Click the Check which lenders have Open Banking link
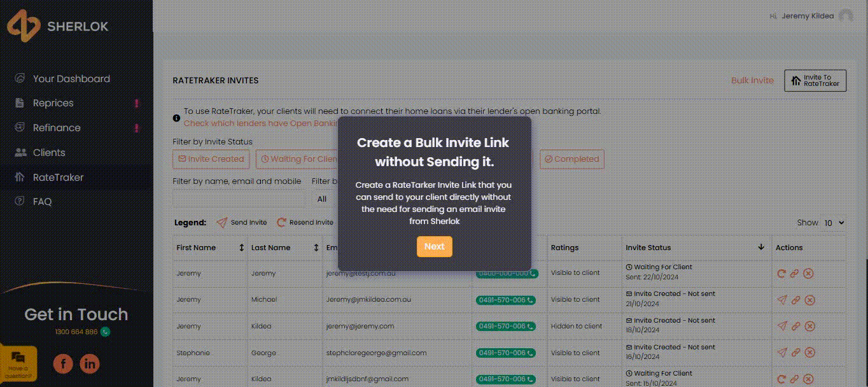Image resolution: width=868 pixels, height=387 pixels. click(x=261, y=123)
